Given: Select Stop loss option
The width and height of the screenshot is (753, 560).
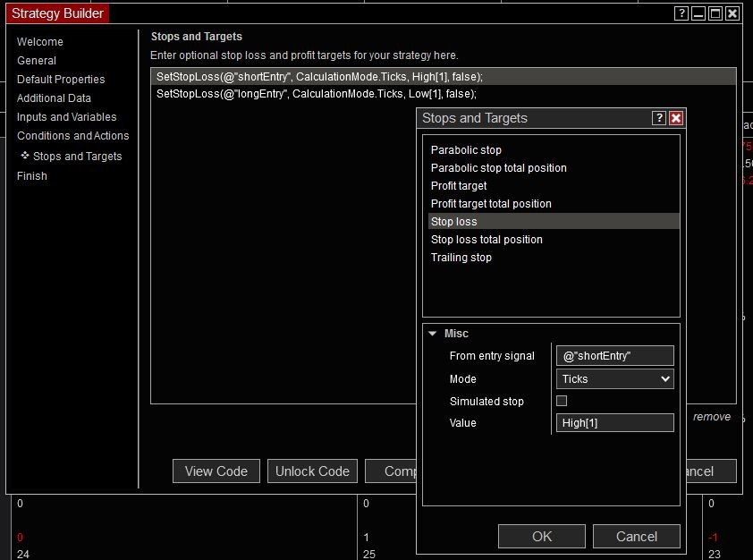Looking at the screenshot, I should coord(554,222).
